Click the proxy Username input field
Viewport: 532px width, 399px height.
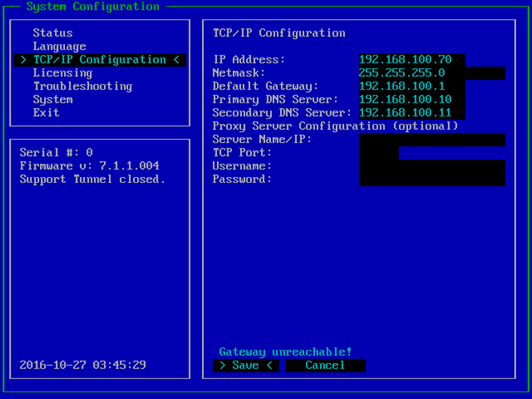tap(432, 166)
